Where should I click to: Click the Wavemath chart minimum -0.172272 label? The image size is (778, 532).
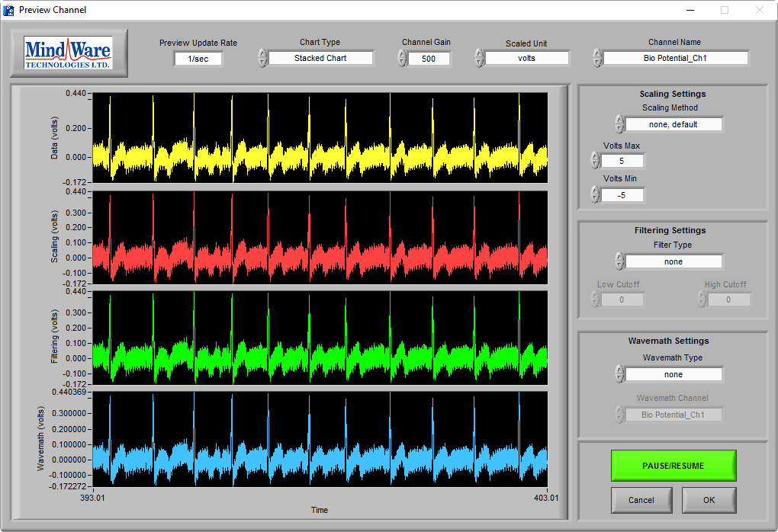[x=67, y=486]
